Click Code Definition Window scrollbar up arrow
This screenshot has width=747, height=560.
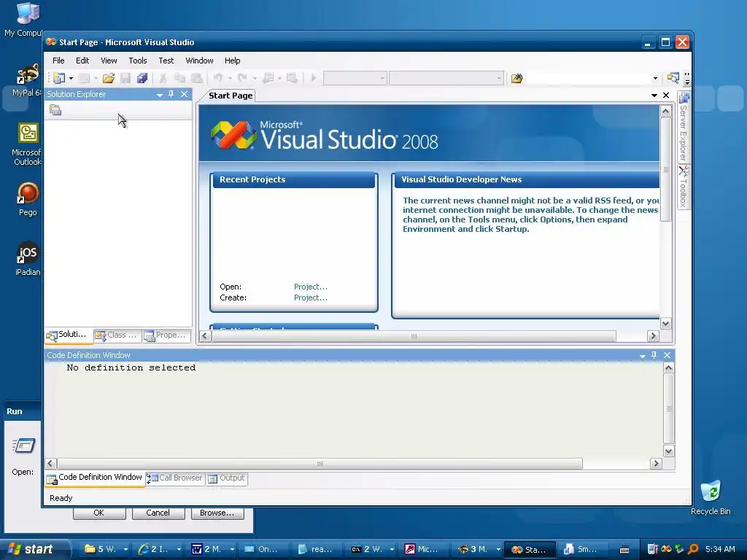pyautogui.click(x=668, y=368)
